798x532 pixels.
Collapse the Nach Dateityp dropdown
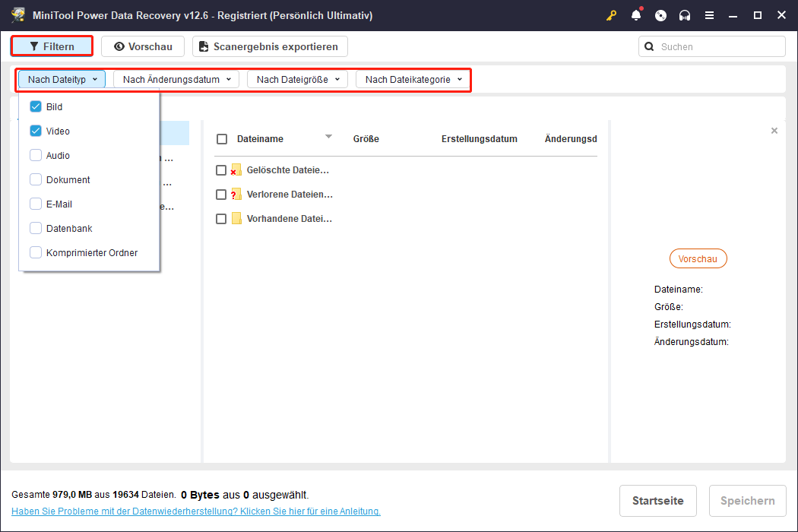point(62,79)
